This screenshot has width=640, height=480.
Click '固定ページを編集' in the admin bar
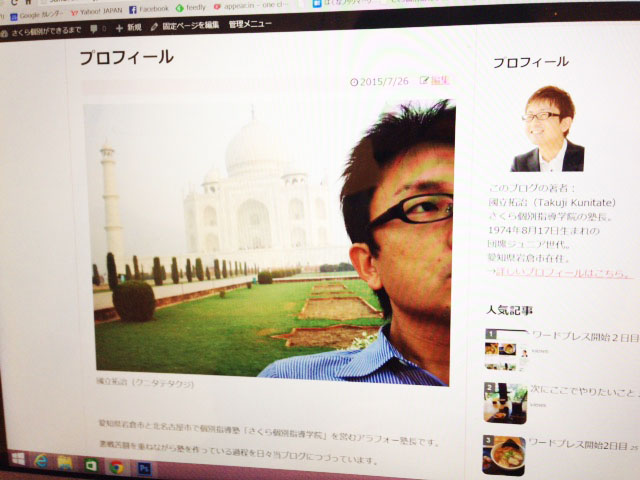(x=183, y=25)
